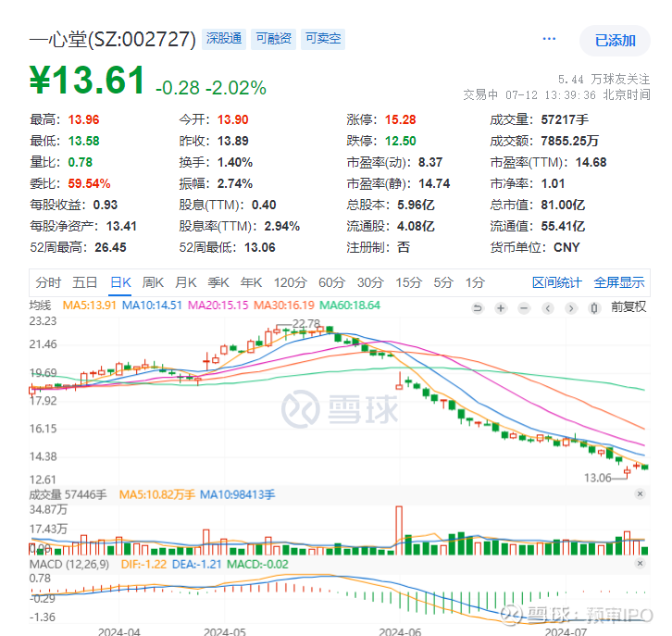
Task: Show the 1分 chart
Action: pos(475,283)
